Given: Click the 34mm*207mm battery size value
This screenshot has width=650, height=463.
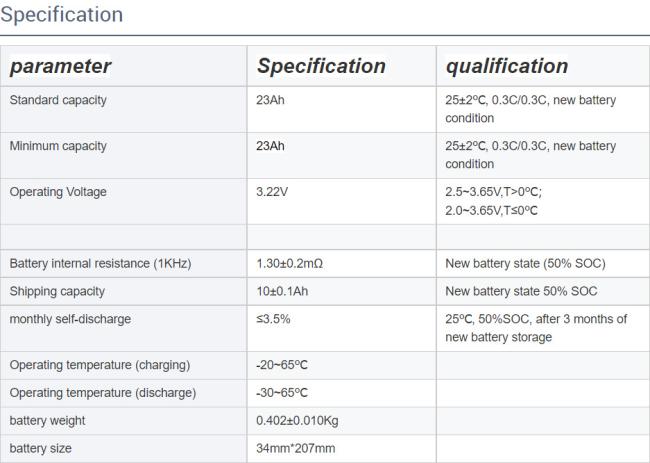Looking at the screenshot, I should (x=296, y=448).
